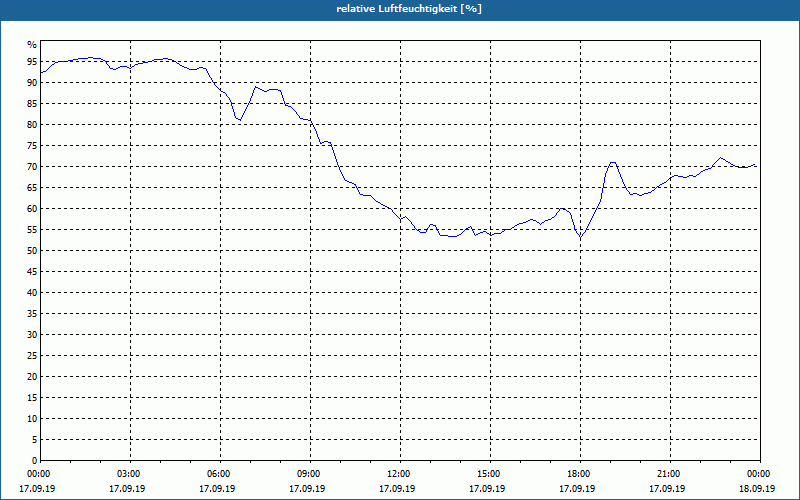Click the '15:00' time label

pos(490,474)
